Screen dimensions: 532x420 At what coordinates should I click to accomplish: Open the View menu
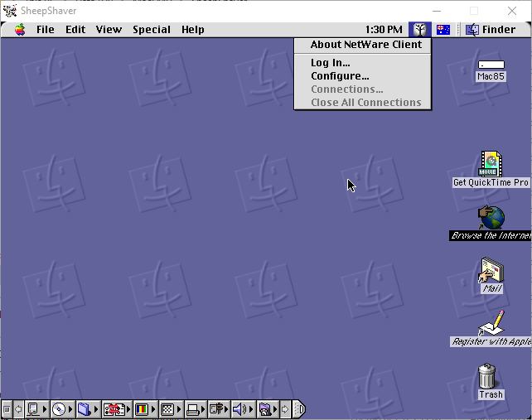tap(109, 30)
